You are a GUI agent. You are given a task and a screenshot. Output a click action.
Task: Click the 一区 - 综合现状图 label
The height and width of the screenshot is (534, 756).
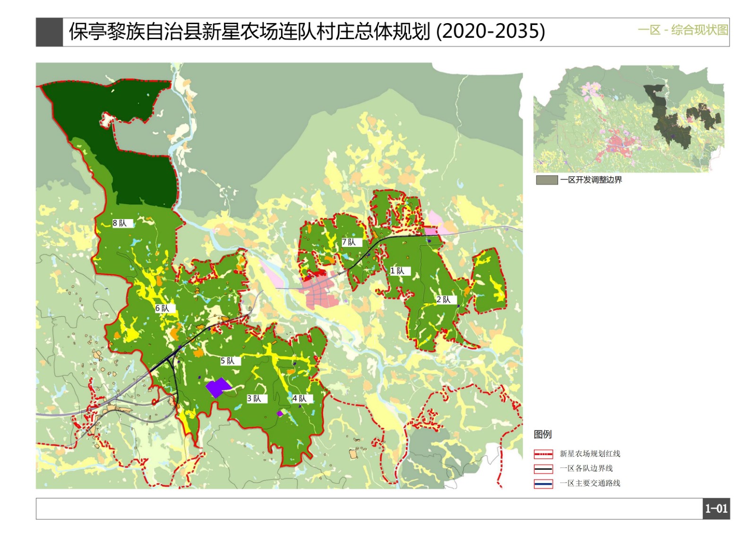[683, 30]
